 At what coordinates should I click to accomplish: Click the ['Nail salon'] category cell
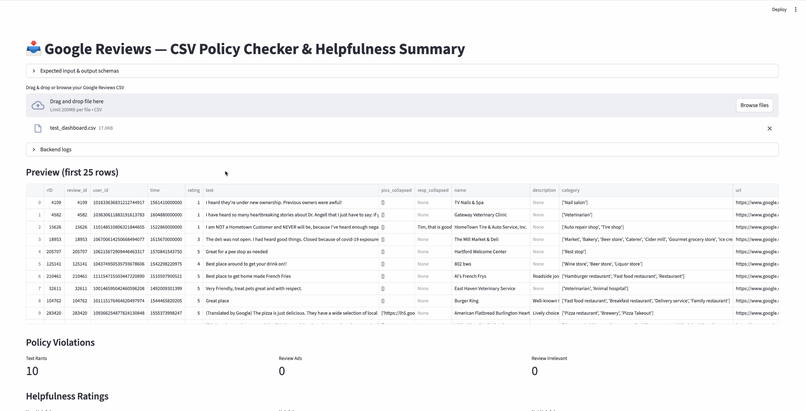pyautogui.click(x=646, y=202)
